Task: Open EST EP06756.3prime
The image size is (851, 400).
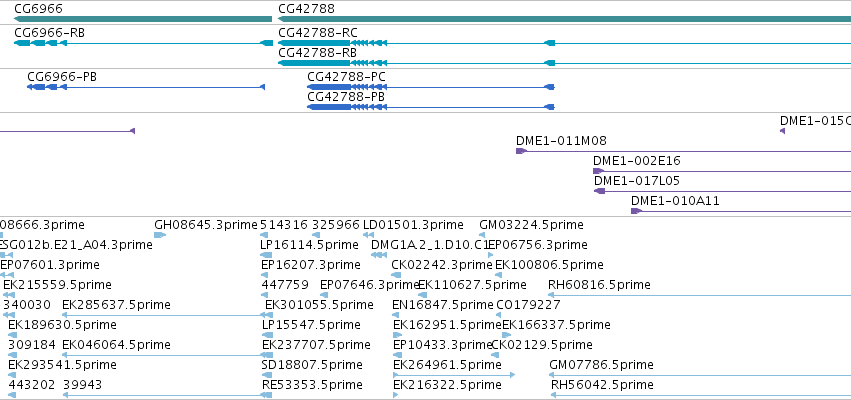Action: click(x=537, y=245)
